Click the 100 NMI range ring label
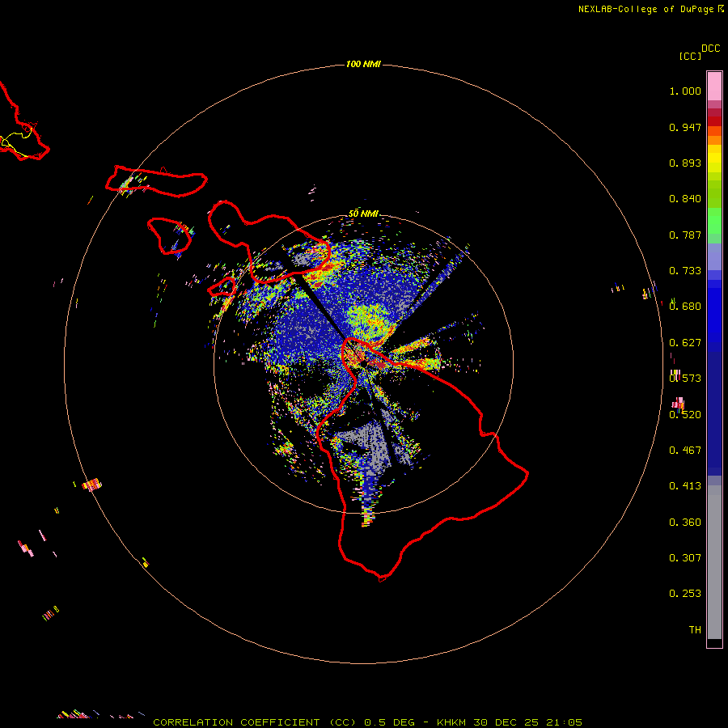 point(363,64)
